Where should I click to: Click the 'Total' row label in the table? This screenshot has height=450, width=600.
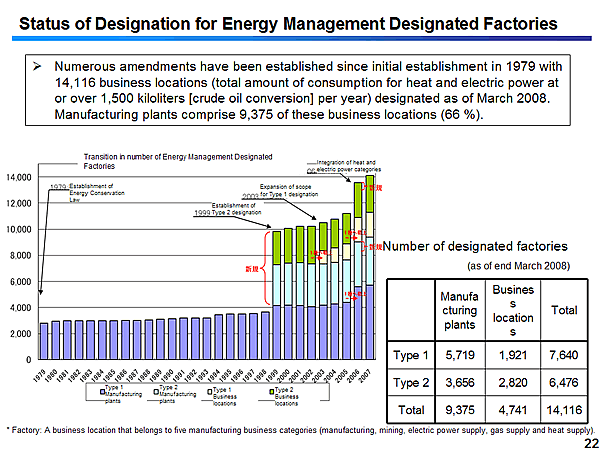[x=411, y=410]
